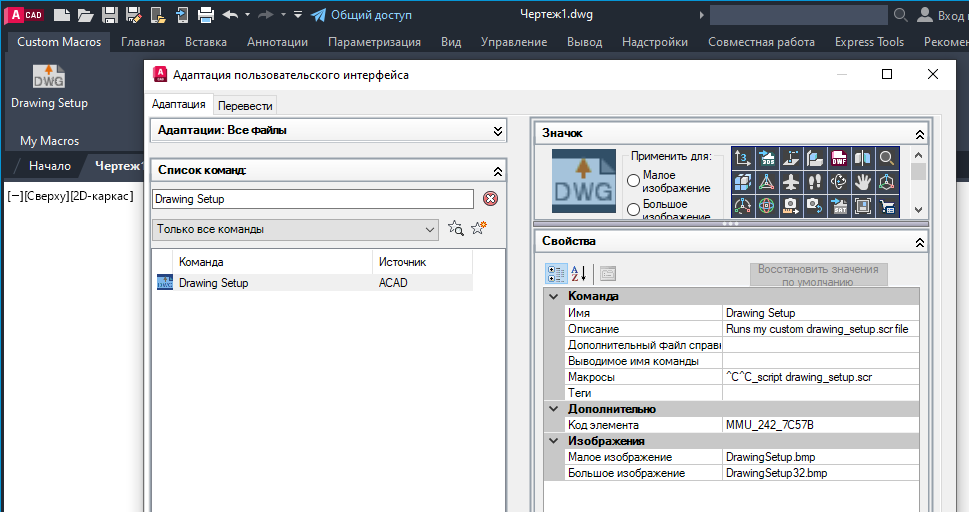Open the Аннотации ribbon tab
969x512 pixels.
click(277, 42)
